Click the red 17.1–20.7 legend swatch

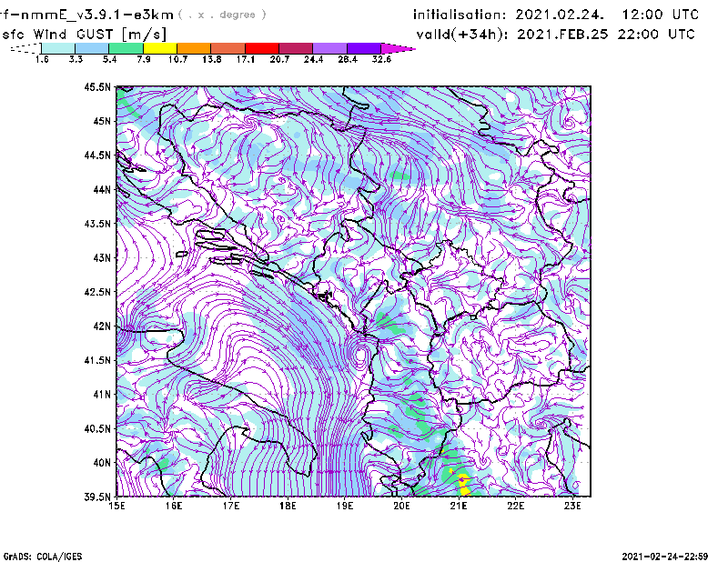click(262, 48)
